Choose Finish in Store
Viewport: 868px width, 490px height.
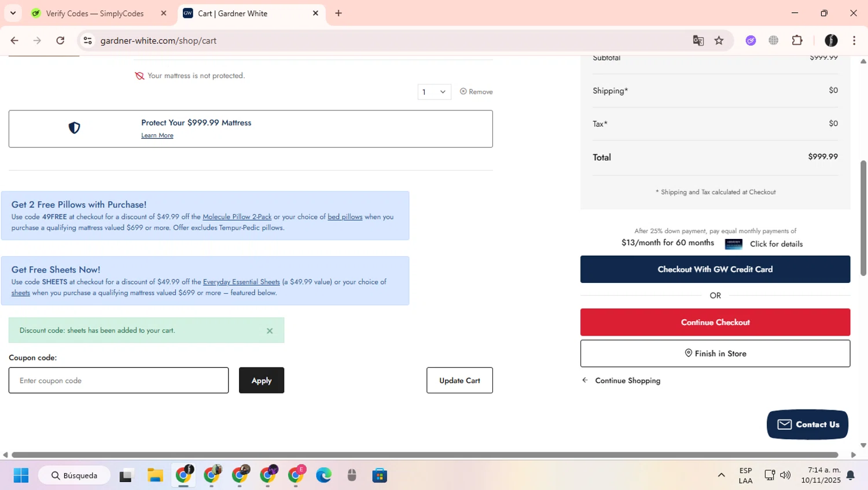[x=715, y=353]
